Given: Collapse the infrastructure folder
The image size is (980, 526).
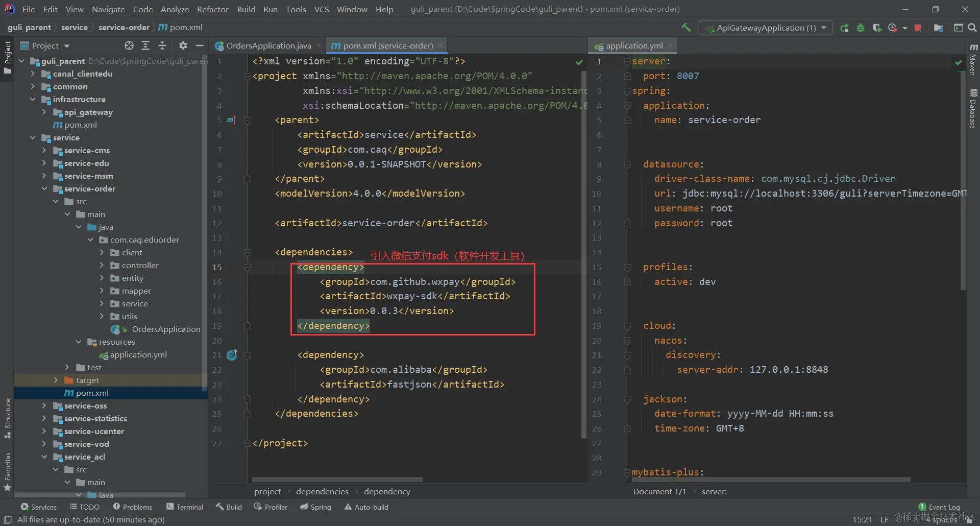Looking at the screenshot, I should 33,99.
